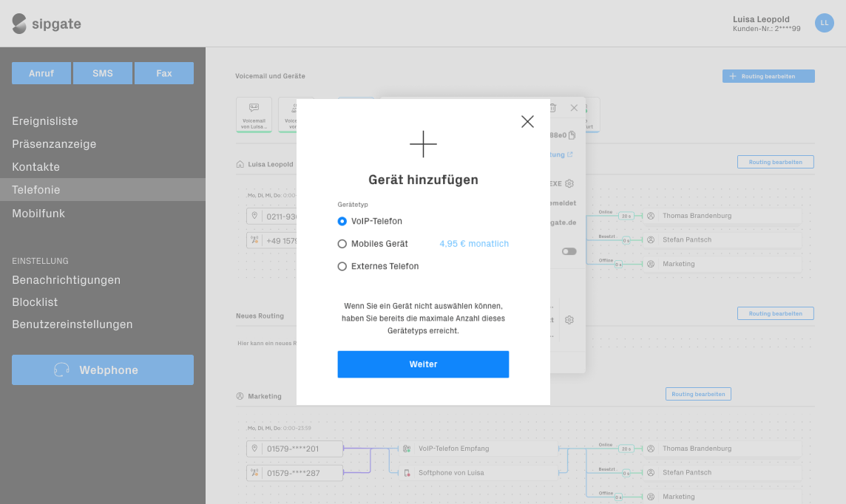
Task: Open Blocklist in the sidebar
Action: tap(35, 302)
